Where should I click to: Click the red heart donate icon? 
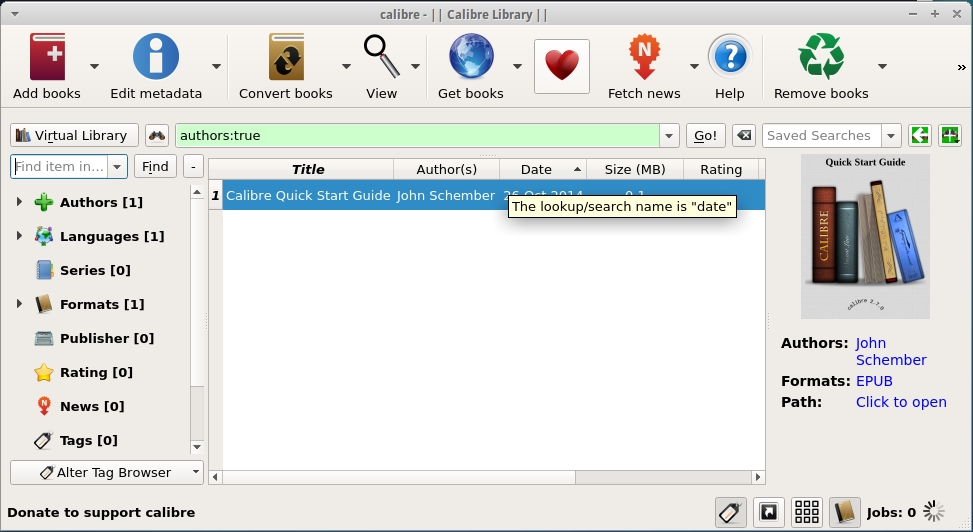(562, 66)
